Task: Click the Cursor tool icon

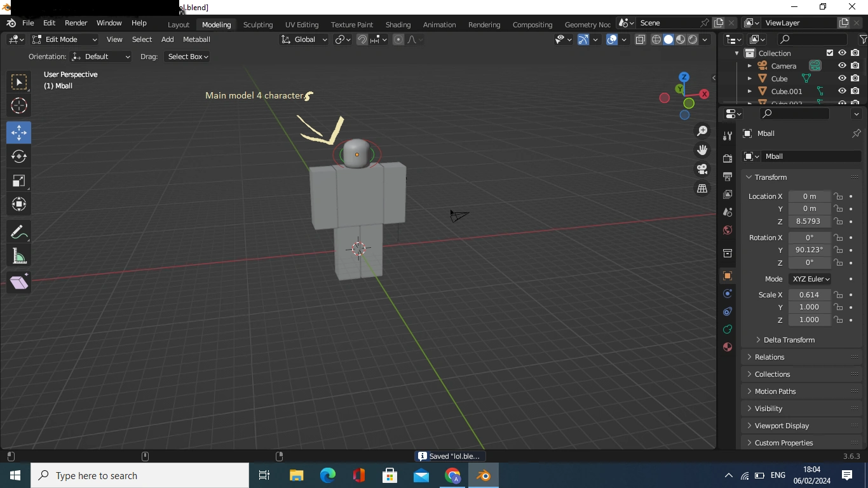Action: coord(19,105)
